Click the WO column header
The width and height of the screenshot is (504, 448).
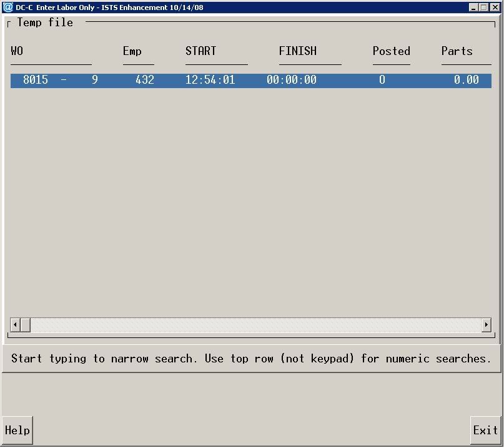click(x=17, y=51)
